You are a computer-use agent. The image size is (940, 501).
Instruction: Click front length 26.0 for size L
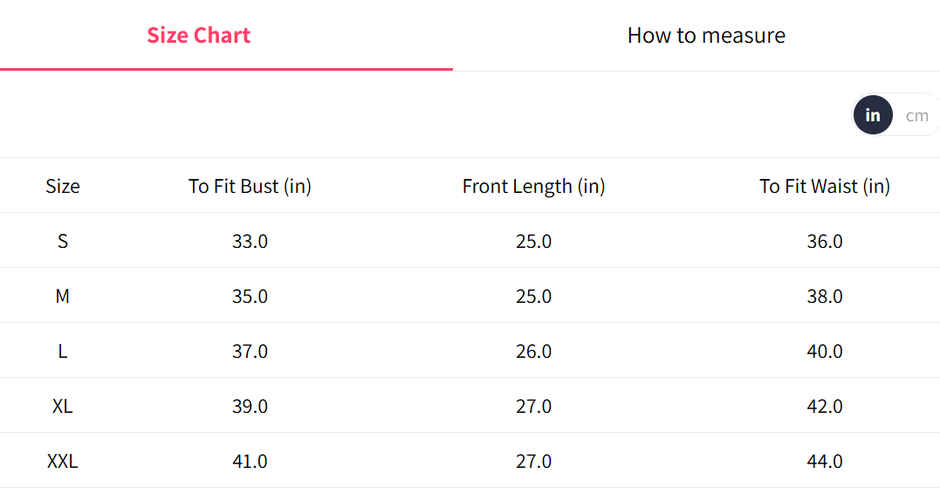pos(533,351)
